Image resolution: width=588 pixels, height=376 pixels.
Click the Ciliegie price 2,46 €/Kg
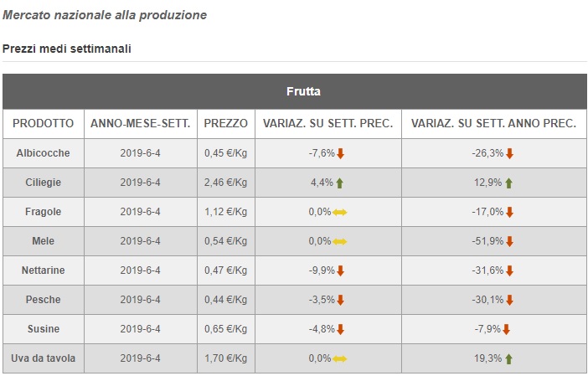226,183
